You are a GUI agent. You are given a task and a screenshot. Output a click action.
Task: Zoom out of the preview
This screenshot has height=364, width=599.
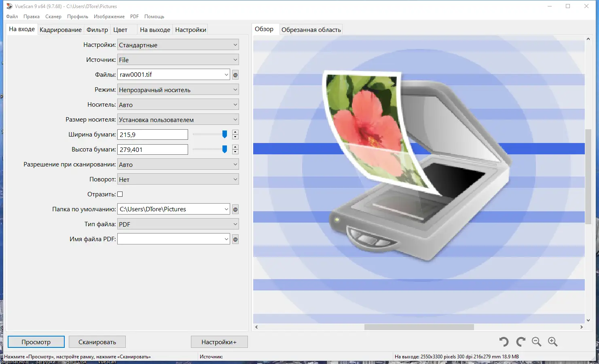point(537,342)
